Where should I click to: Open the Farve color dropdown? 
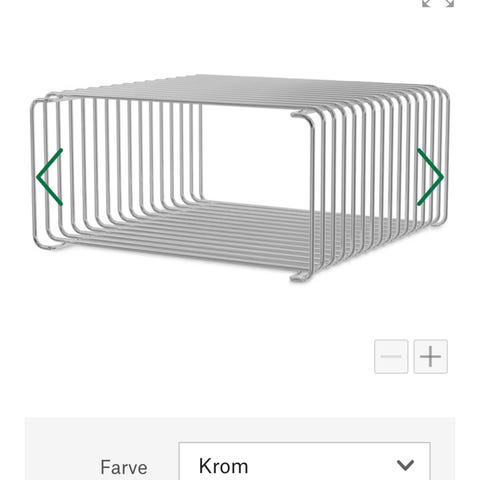click(305, 462)
